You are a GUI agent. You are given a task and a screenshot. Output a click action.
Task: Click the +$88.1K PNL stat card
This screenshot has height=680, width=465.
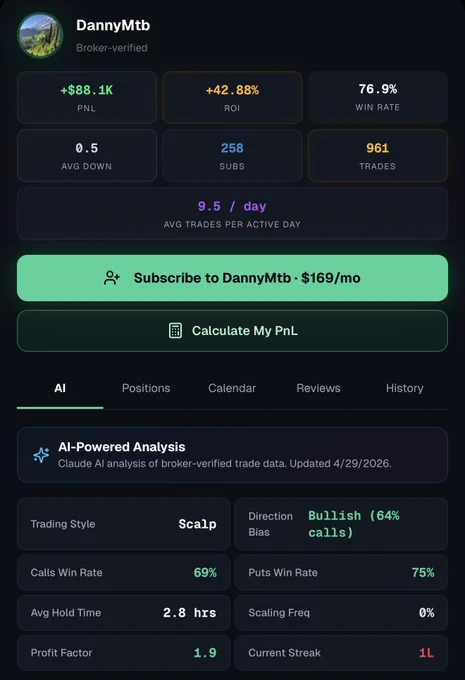pos(87,98)
